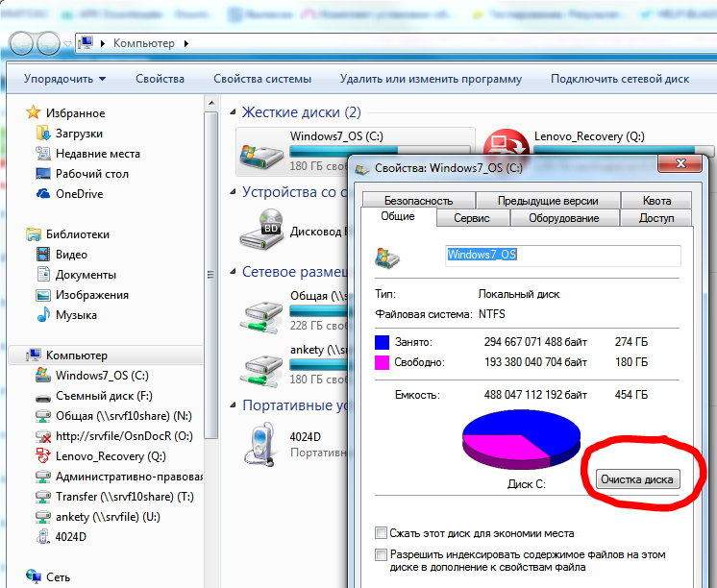
Task: Select the Общие tab
Action: pyautogui.click(x=398, y=216)
